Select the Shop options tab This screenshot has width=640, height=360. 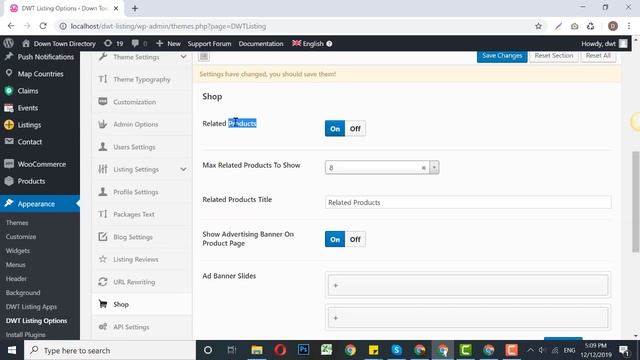click(x=142, y=304)
